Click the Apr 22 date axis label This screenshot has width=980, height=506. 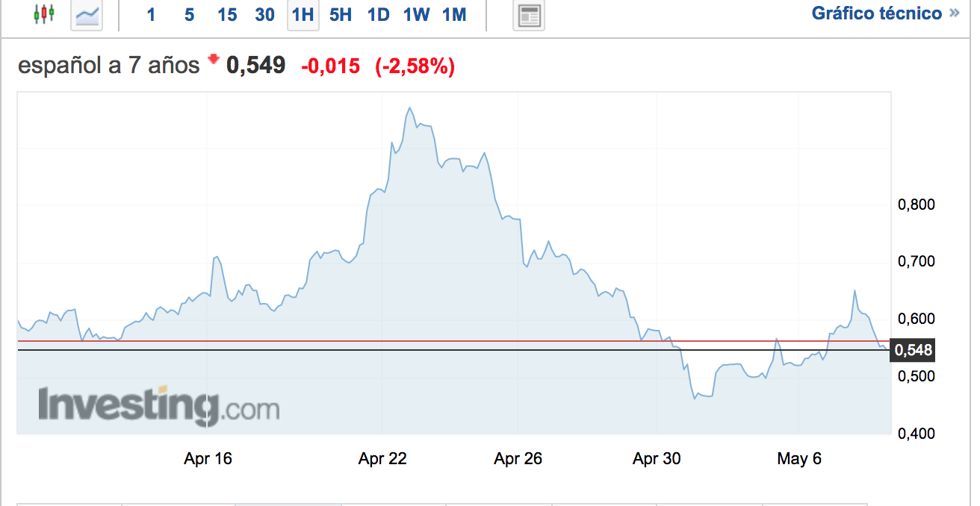(x=382, y=458)
